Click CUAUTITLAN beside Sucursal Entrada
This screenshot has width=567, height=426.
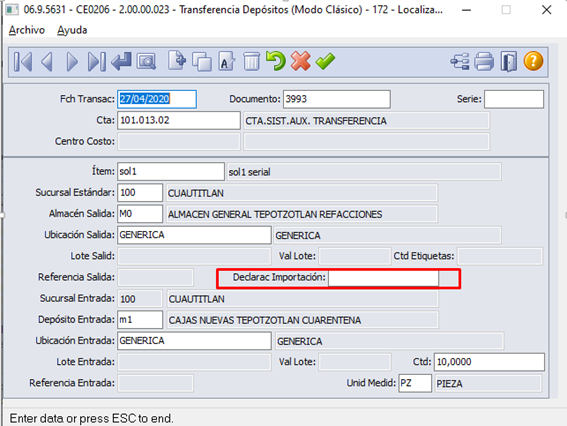coord(197,299)
